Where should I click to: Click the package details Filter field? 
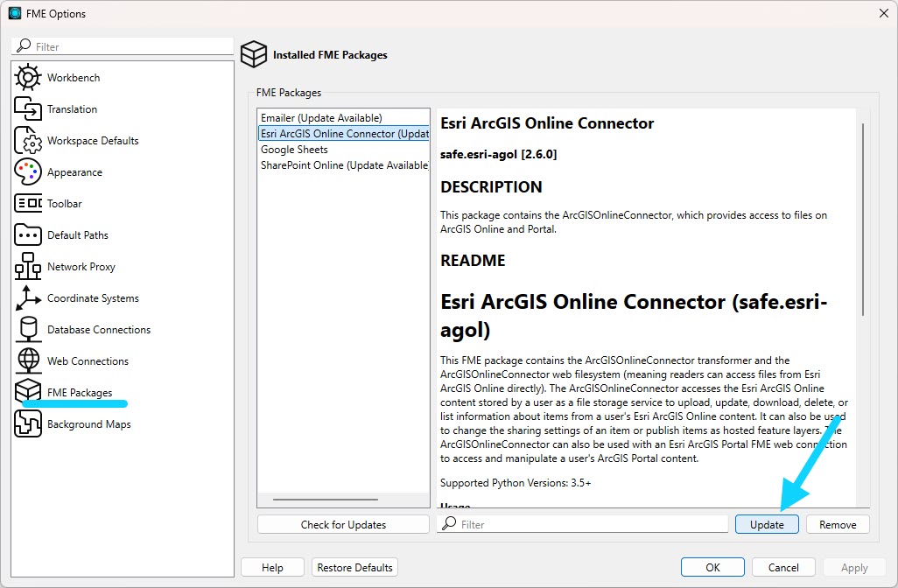(x=582, y=524)
